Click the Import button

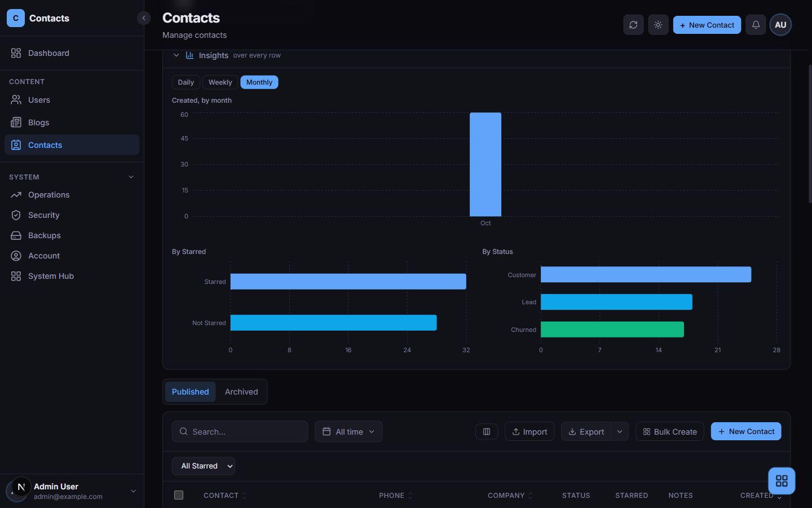coord(529,432)
